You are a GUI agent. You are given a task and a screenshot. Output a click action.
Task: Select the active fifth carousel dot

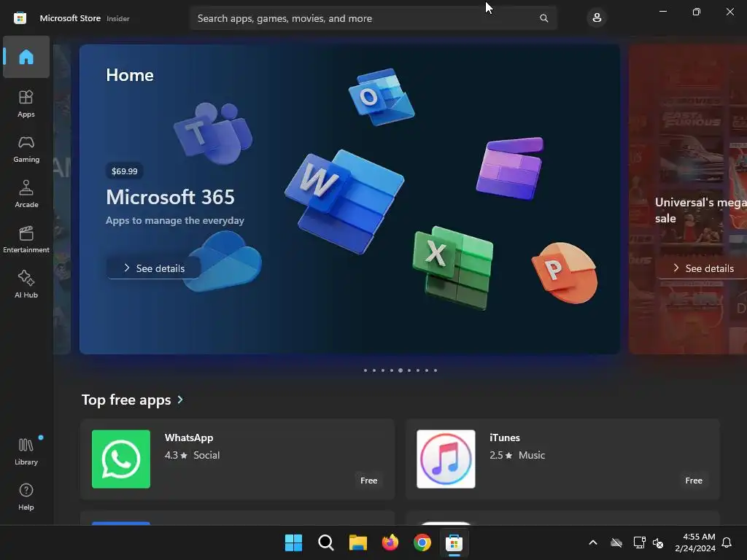click(x=400, y=370)
